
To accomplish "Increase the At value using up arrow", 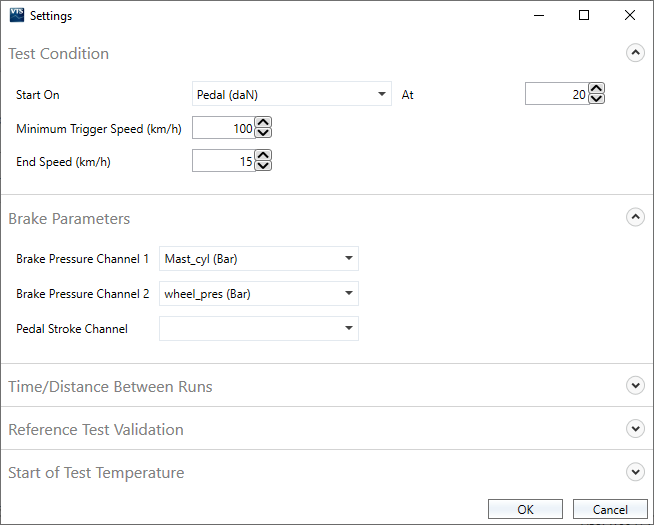I will point(597,89).
